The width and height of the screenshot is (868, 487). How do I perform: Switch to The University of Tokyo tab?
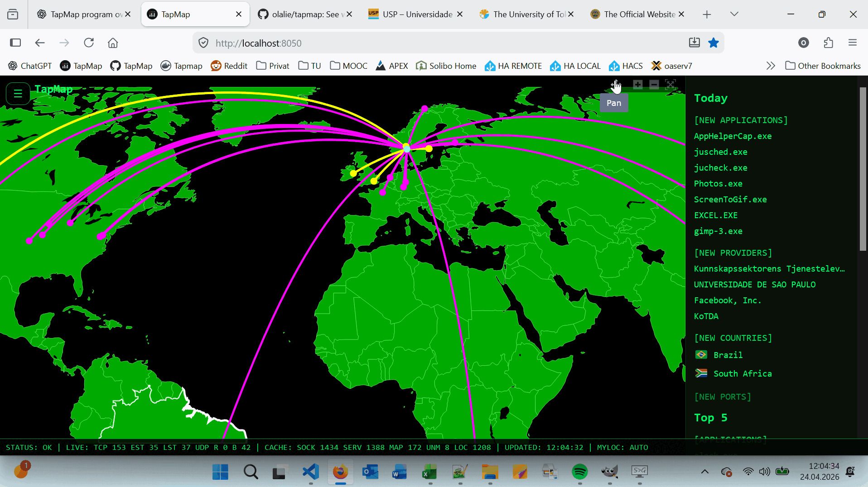[527, 14]
